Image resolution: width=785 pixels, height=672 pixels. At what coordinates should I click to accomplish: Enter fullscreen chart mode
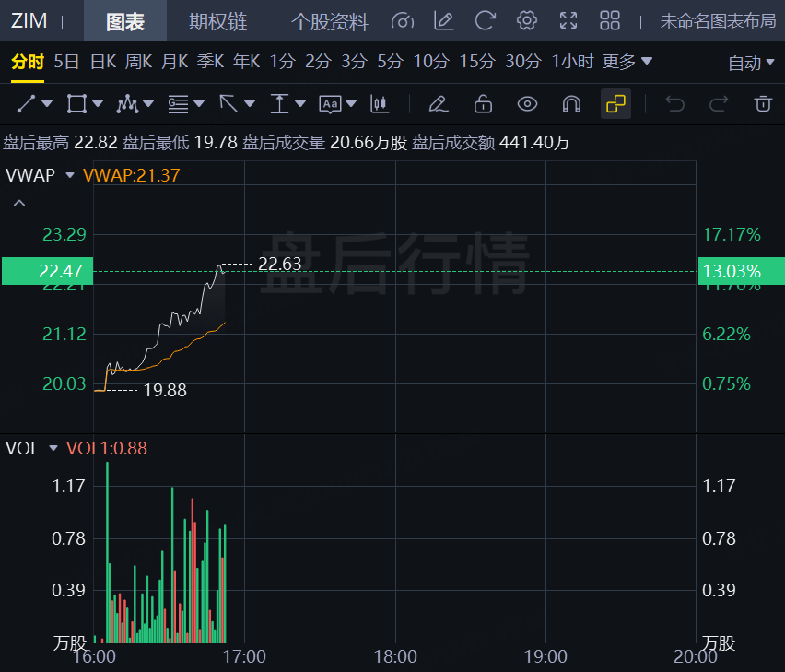568,20
